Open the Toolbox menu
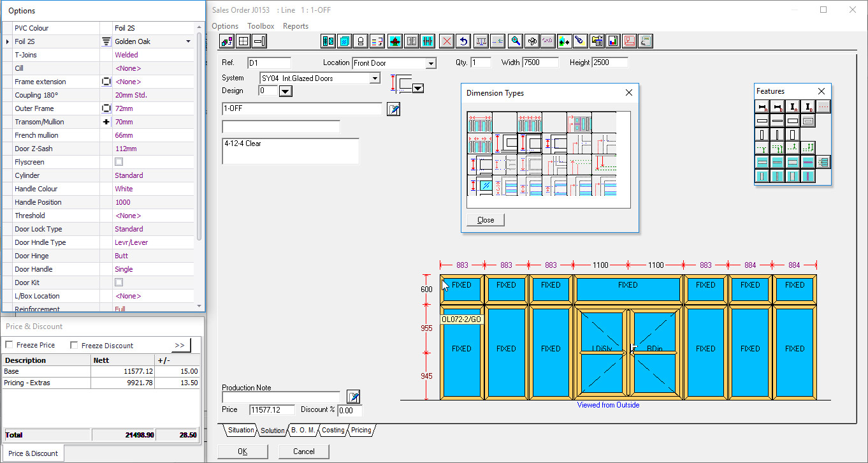868x463 pixels. (x=261, y=26)
